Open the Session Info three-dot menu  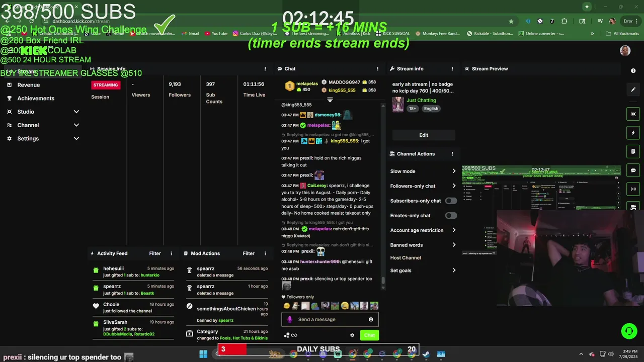(265, 69)
